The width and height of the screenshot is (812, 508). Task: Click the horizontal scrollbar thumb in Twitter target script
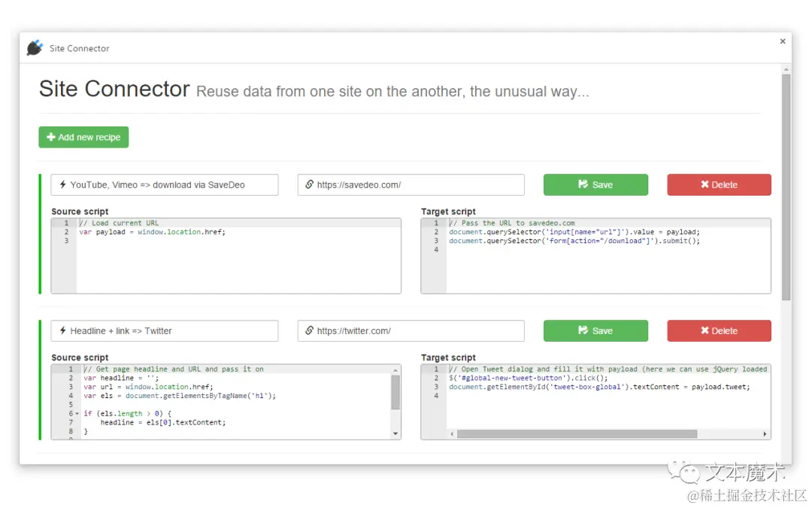tap(577, 434)
